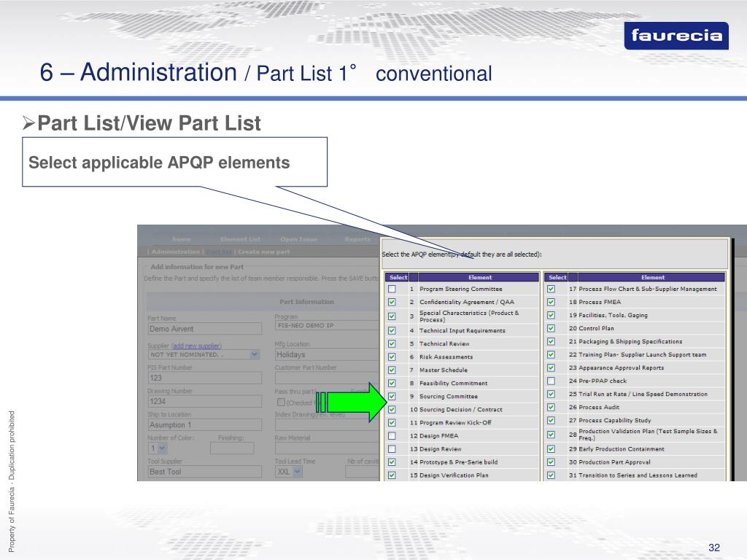Toggle Design Verification Plan checkbox

click(x=392, y=475)
